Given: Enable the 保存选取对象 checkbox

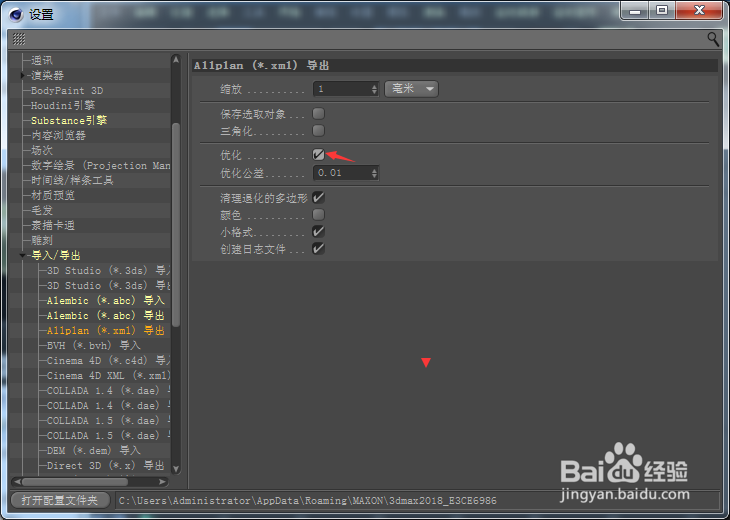Looking at the screenshot, I should point(318,114).
